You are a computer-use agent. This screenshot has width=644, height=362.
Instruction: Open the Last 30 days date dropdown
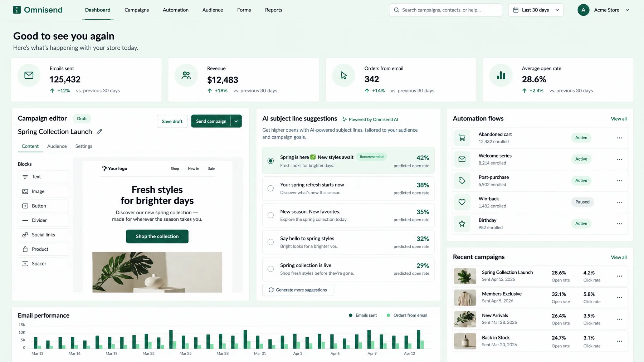536,10
